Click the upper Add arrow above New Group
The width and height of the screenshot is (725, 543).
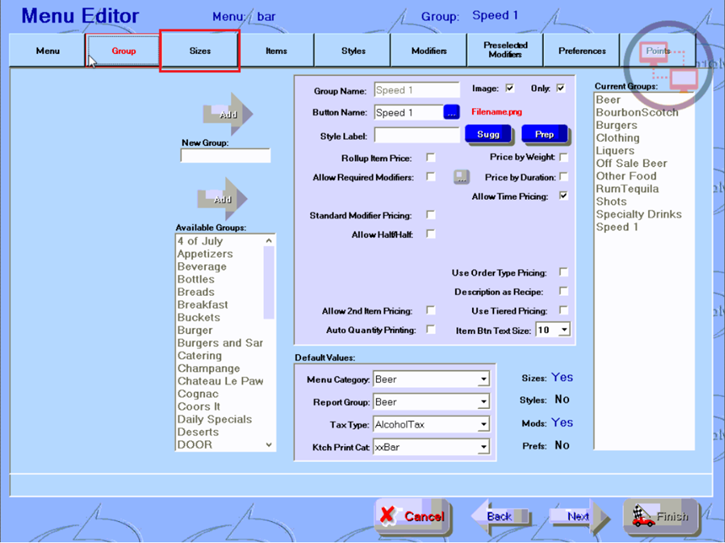[228, 114]
